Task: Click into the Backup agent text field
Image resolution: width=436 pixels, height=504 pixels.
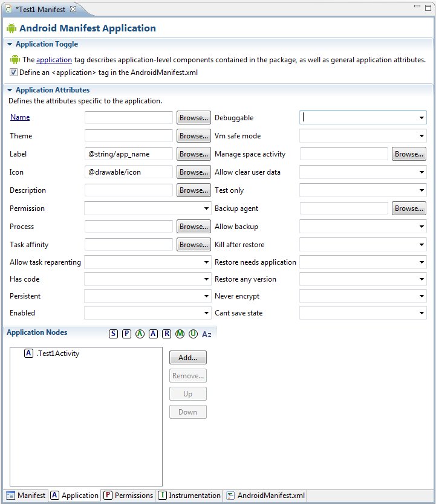Action: (x=343, y=208)
